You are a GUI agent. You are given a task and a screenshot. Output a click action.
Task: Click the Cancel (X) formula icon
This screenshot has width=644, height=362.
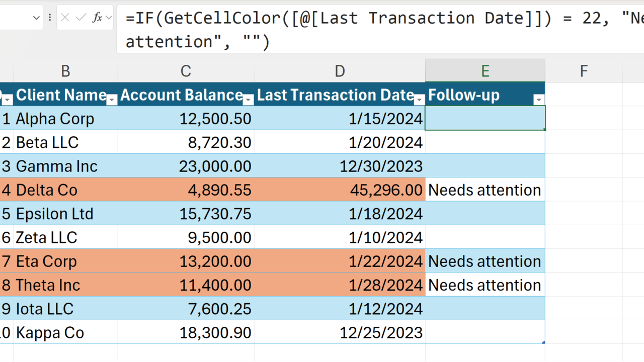(x=65, y=18)
